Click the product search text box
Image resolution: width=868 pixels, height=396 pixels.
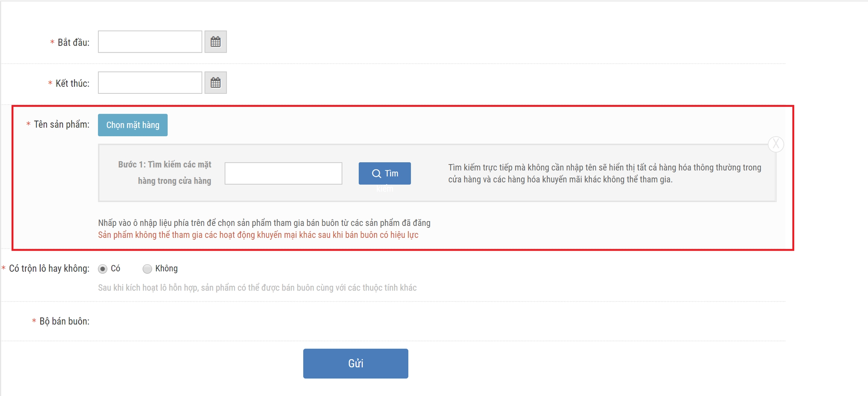[x=283, y=174]
